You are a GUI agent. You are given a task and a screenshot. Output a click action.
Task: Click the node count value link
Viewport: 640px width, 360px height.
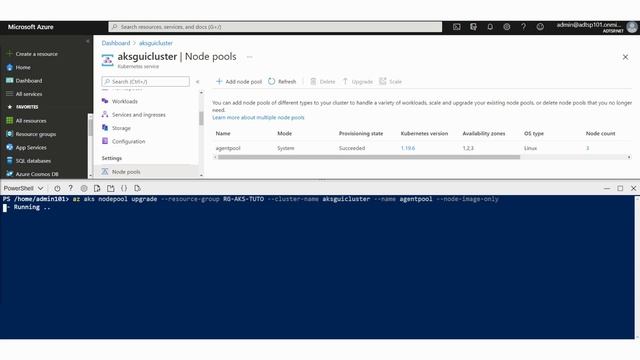(x=588, y=148)
